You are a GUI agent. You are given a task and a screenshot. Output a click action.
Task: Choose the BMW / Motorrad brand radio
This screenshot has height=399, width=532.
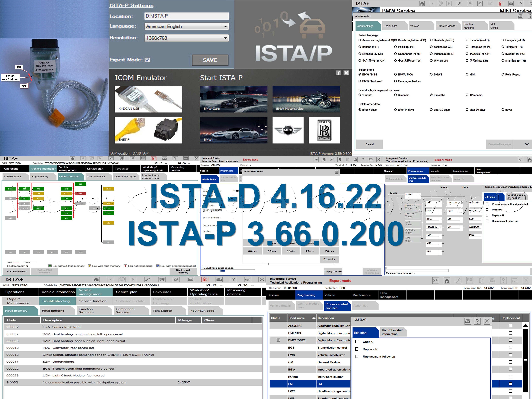click(360, 81)
